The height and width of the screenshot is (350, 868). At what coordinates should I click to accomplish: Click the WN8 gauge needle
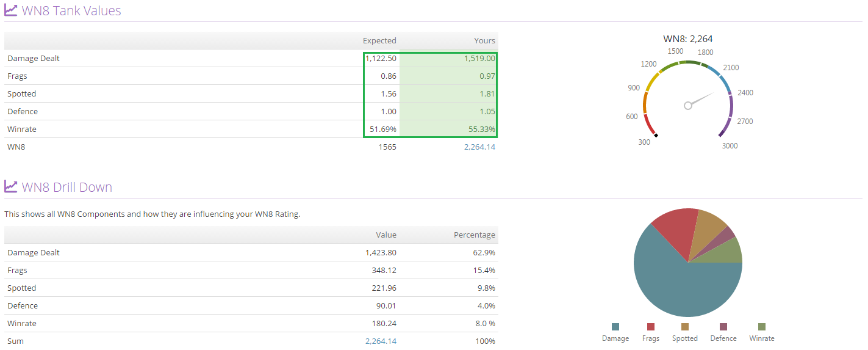699,100
